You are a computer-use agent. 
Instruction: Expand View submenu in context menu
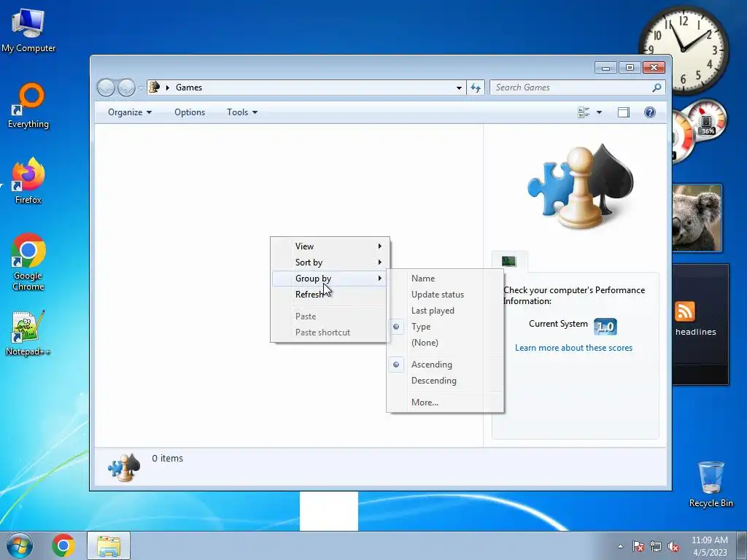(330, 246)
